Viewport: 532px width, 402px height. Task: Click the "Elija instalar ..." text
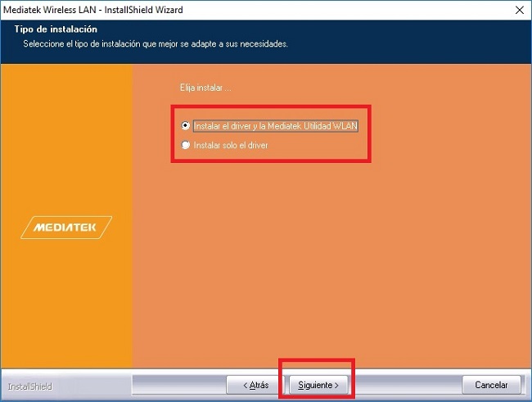point(205,88)
